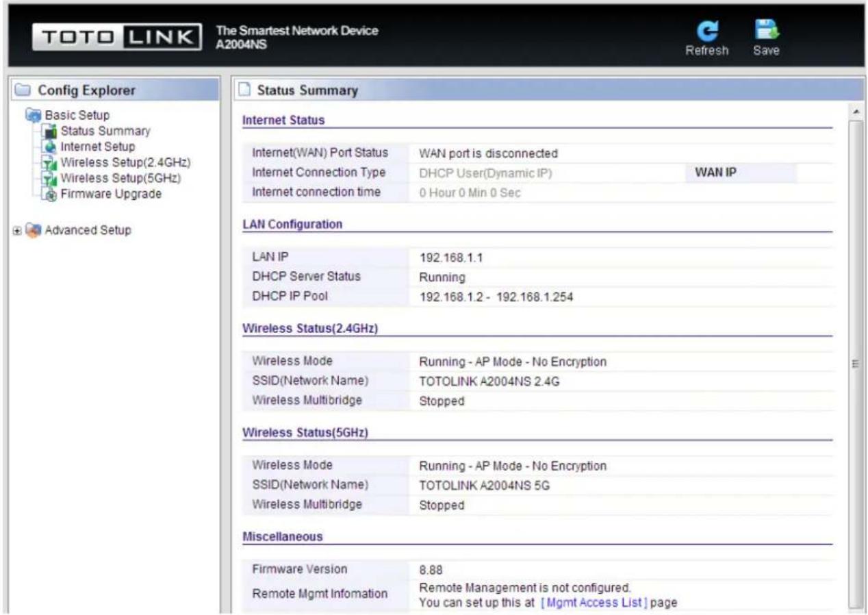Click the Internet(WAN) Port Status label
The image size is (868, 615).
[320, 152]
